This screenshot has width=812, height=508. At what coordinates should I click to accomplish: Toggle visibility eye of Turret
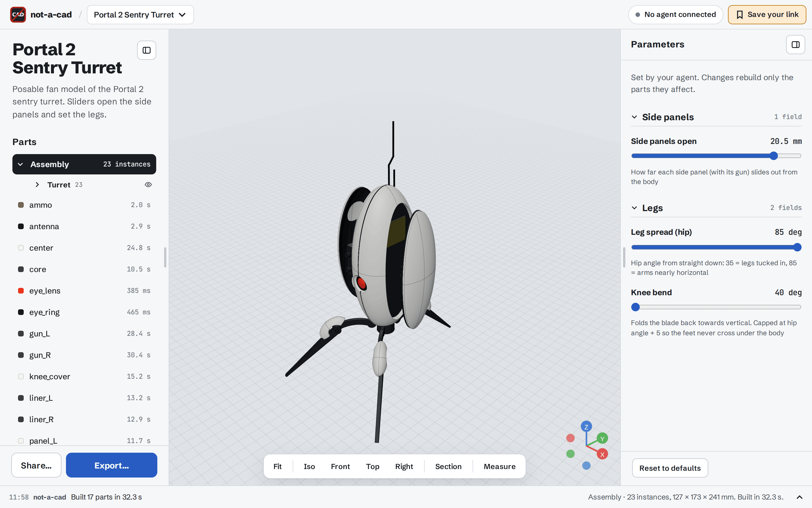148,185
